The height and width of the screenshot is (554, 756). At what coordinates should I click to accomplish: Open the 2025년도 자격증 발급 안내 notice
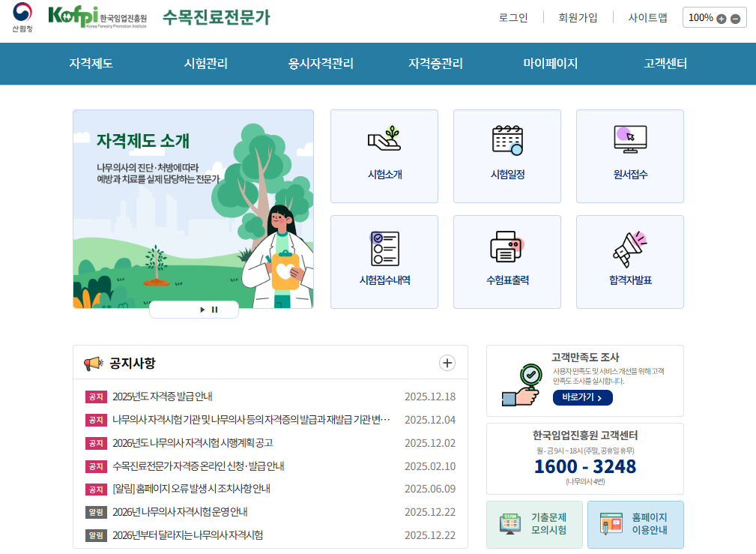coord(163,397)
